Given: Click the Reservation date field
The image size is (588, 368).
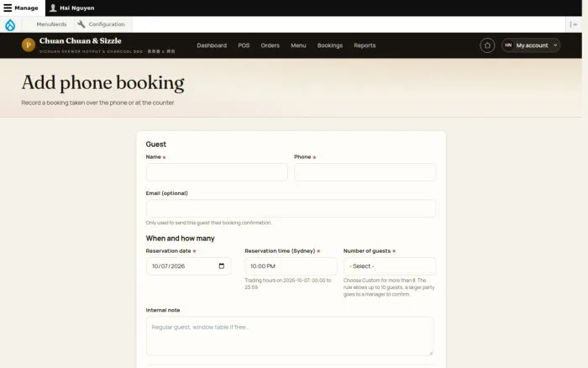Looking at the screenshot, I should [189, 266].
